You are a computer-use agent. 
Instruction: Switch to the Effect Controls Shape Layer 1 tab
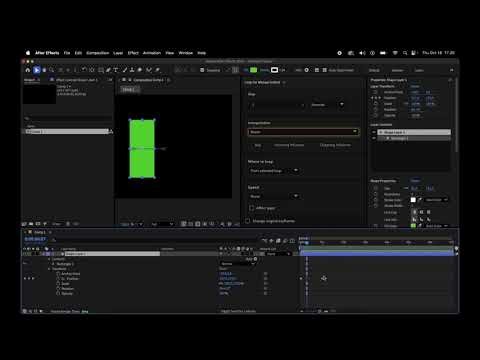(x=76, y=80)
